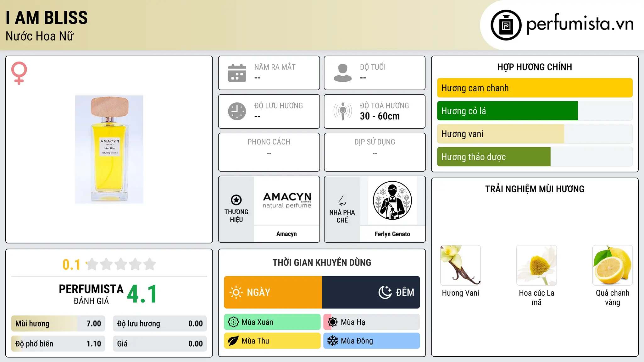This screenshot has height=362, width=644.
Task: Click the perfumista.vn site name
Action: 580,24
